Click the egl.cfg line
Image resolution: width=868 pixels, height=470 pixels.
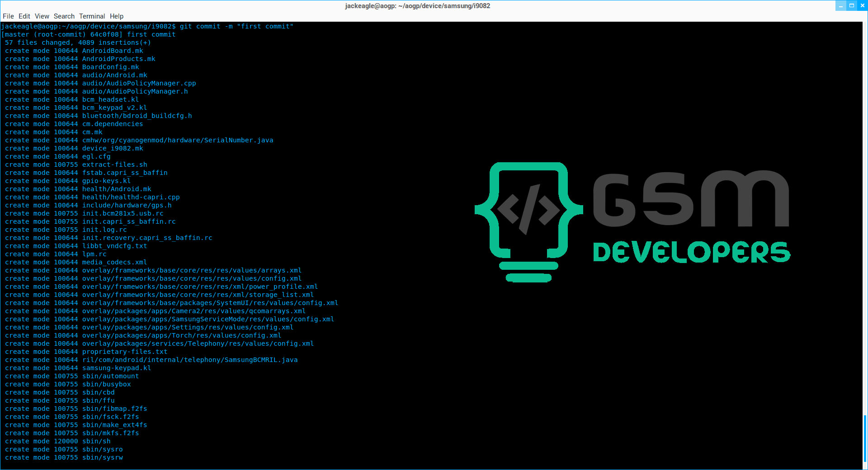click(58, 156)
